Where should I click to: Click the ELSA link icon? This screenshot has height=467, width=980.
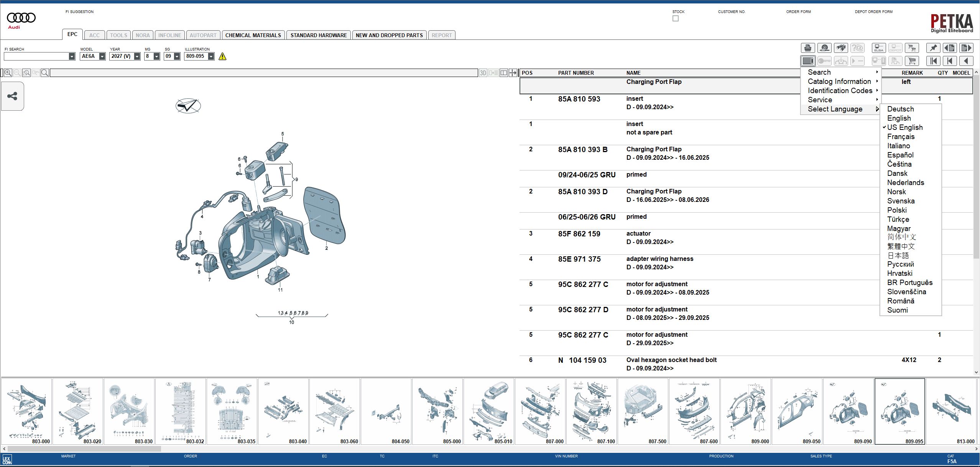[x=878, y=48]
